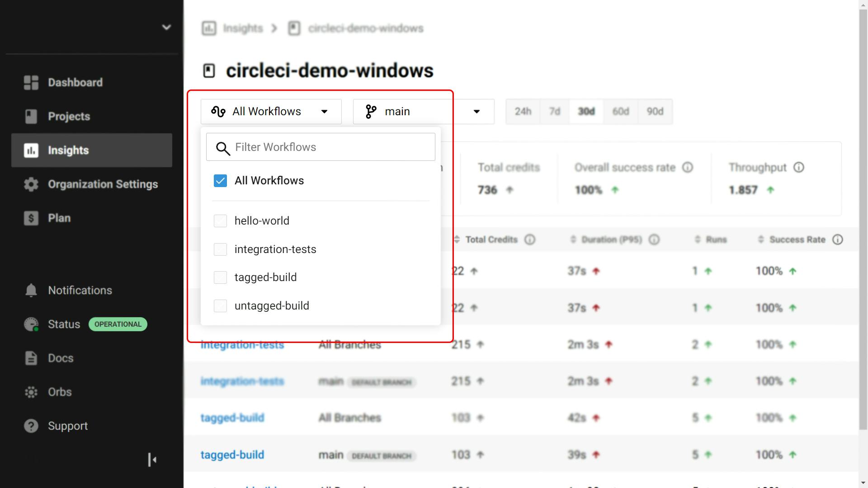Open Organization Settings gear icon

tap(30, 184)
